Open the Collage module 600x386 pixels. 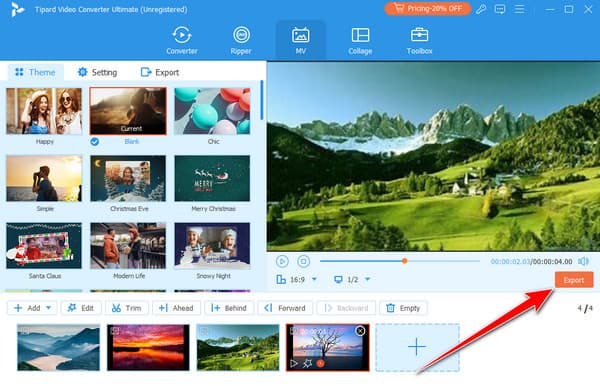coord(360,40)
